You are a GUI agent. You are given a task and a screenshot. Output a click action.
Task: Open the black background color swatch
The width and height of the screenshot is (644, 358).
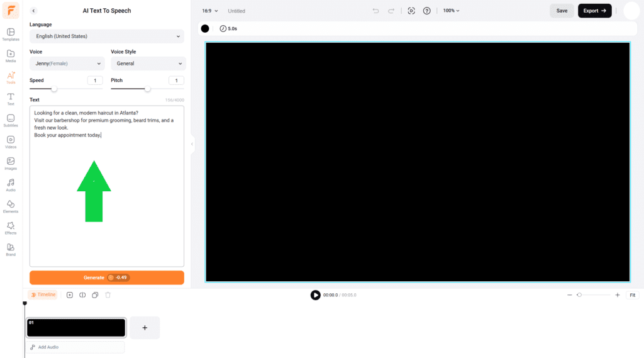tap(205, 28)
